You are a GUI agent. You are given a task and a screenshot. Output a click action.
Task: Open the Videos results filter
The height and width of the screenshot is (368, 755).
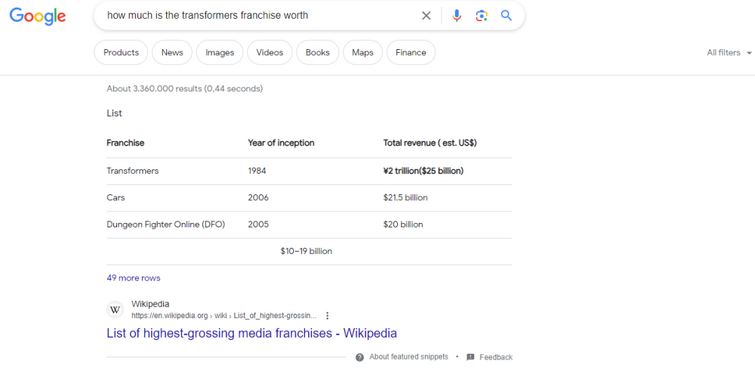tap(270, 53)
